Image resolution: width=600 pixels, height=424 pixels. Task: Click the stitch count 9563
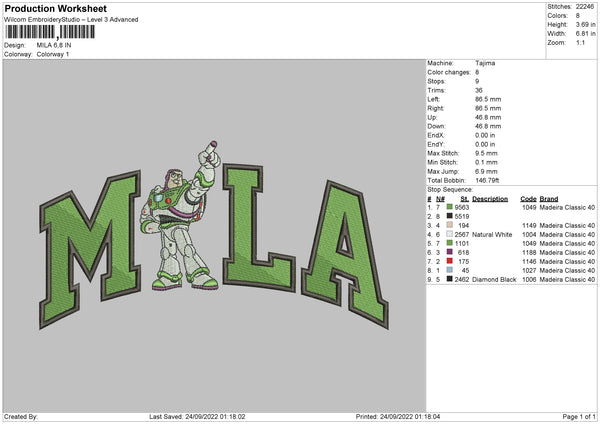pyautogui.click(x=462, y=207)
